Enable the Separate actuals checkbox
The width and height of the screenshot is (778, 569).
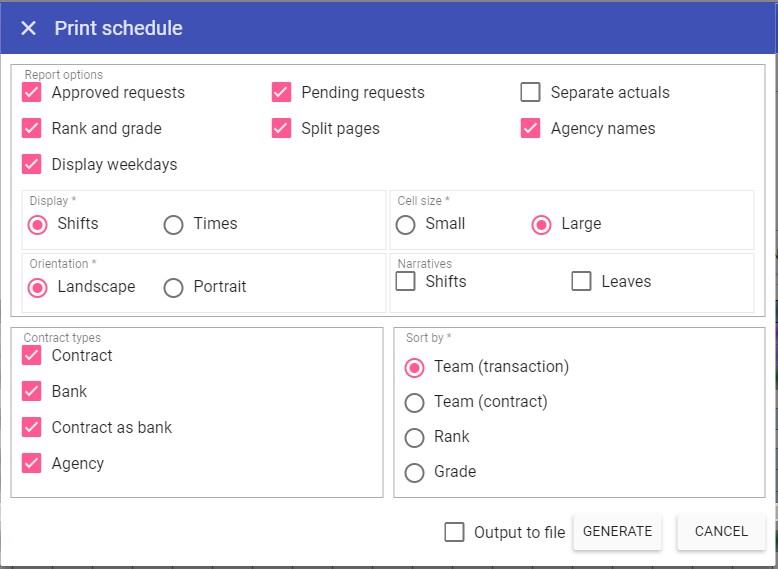point(531,93)
